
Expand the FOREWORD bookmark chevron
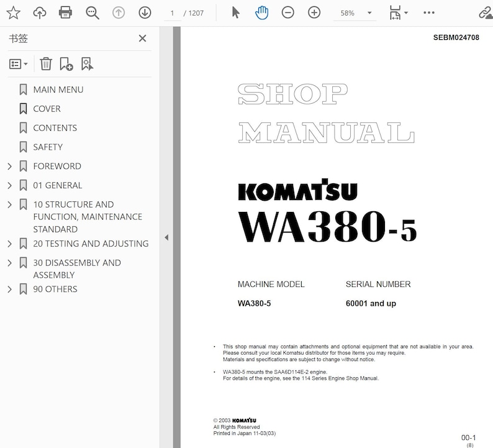tap(10, 167)
